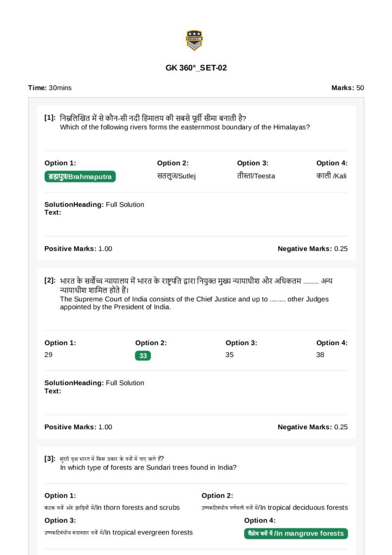The height and width of the screenshot is (555, 392).
Task: Click the Sundari trees question text
Action: point(148,468)
